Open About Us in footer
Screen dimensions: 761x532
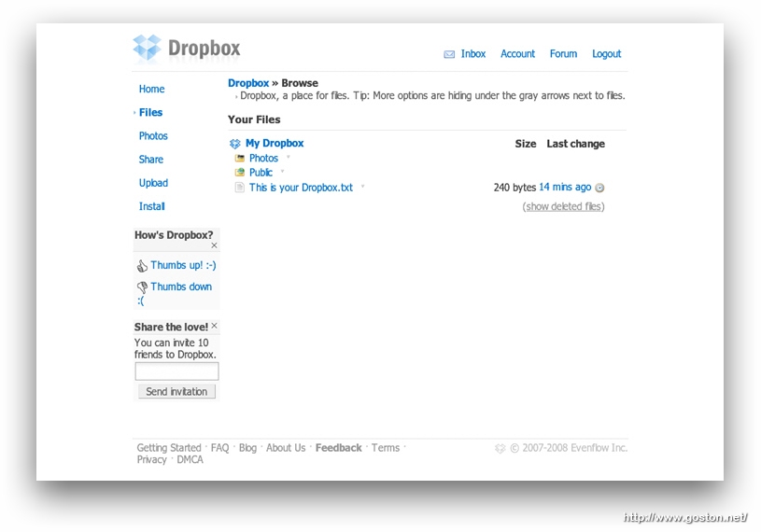click(286, 448)
